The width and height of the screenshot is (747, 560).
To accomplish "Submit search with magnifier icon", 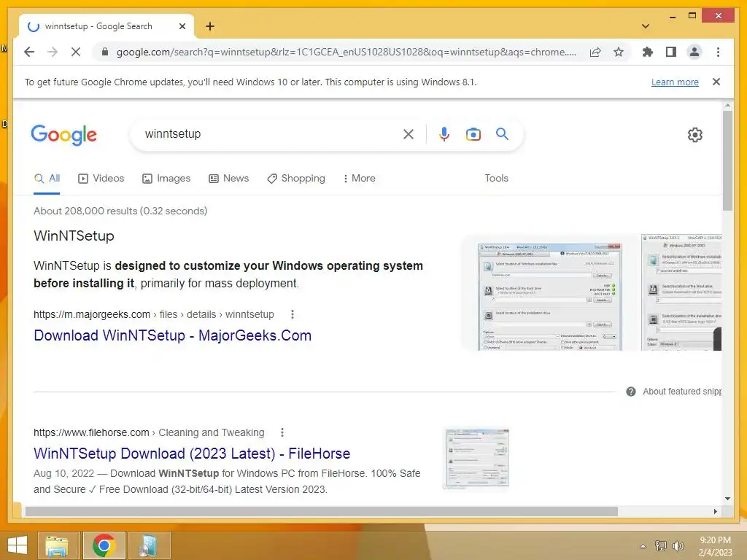I will [x=502, y=134].
